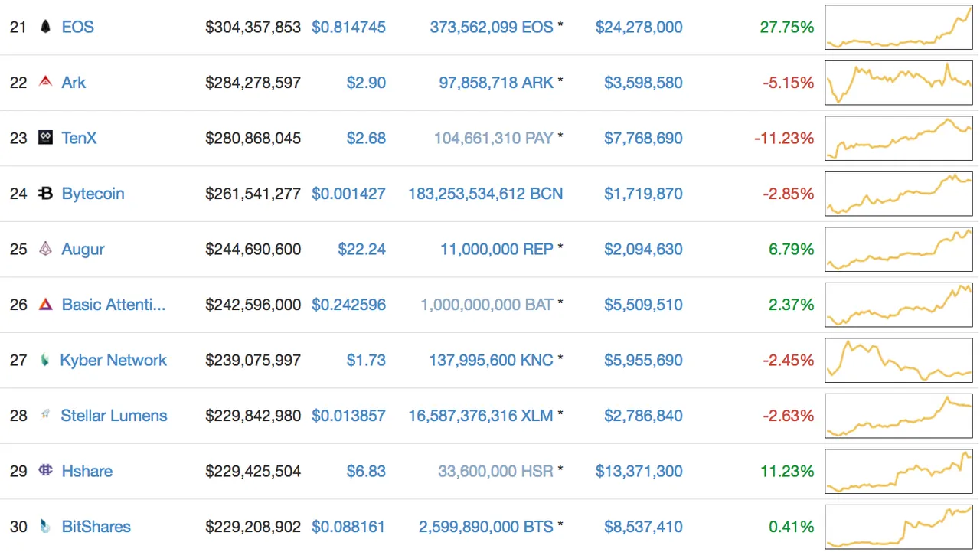The image size is (980, 552).
Task: Click the EOS coin logo icon
Action: tap(45, 27)
